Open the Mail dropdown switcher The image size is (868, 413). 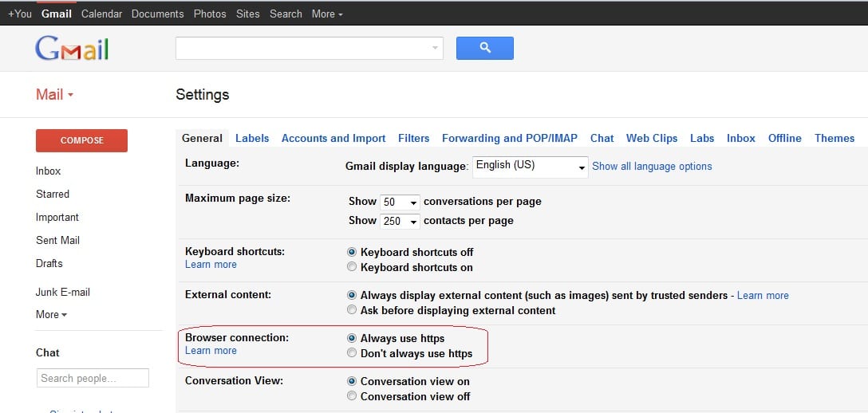(x=54, y=95)
